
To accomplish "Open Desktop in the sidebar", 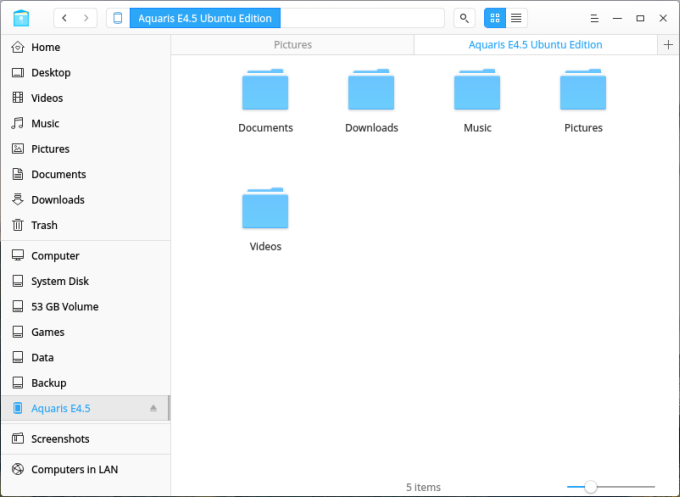I will [85, 72].
